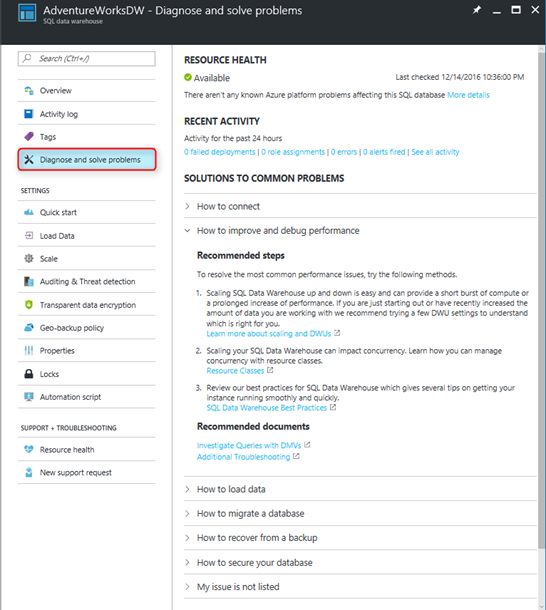
Task: Open Overview in the sidebar menu
Action: (x=86, y=91)
